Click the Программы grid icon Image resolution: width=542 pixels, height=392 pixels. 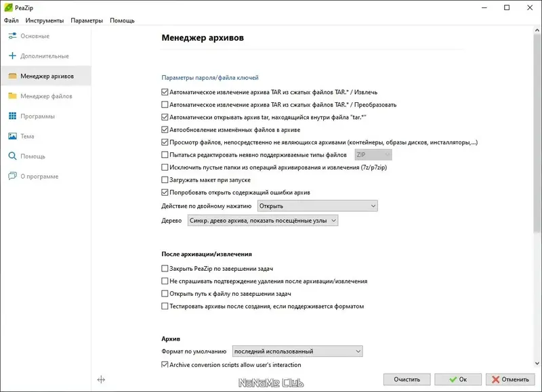click(x=12, y=116)
